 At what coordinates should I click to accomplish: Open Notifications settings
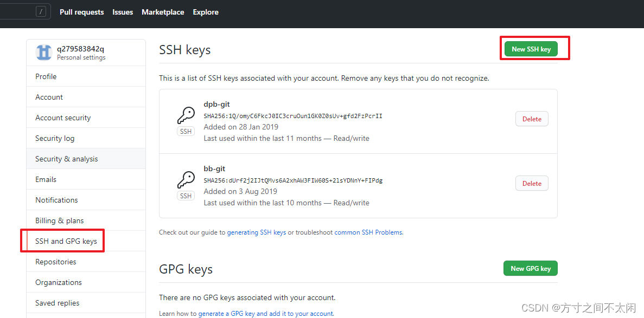click(86, 200)
